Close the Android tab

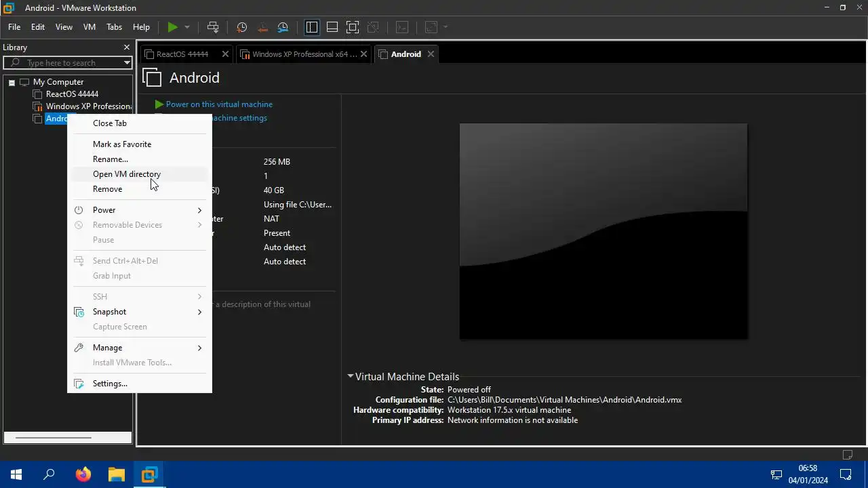tap(431, 54)
